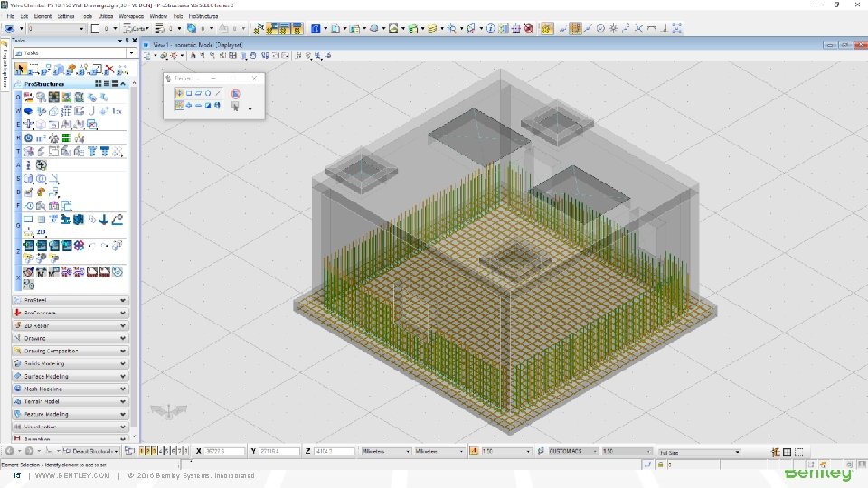Click the blue shape icon in row W

coord(29,111)
